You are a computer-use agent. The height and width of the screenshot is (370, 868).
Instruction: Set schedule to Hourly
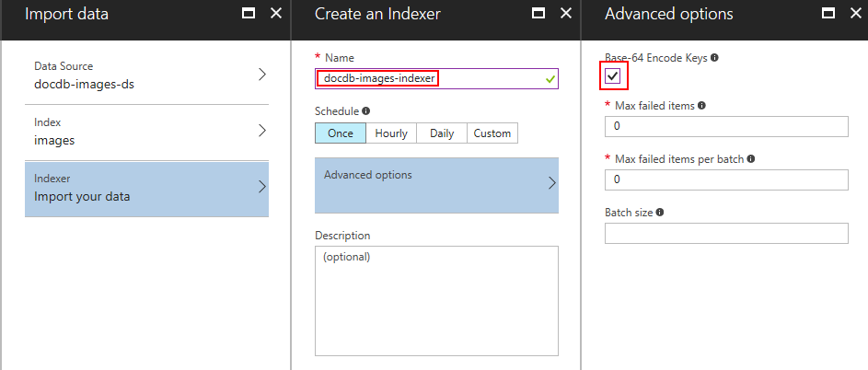(391, 133)
